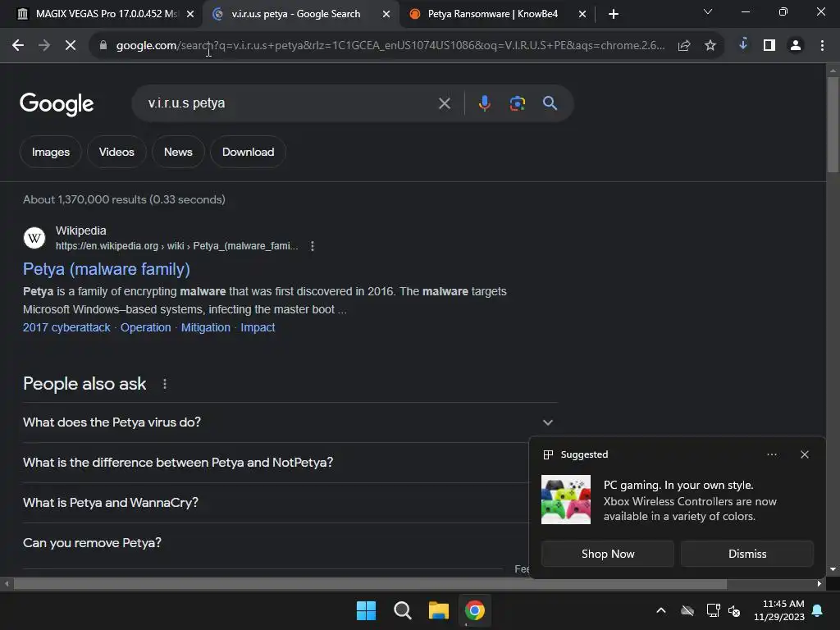
Task: Close the Suggested notification popup
Action: point(805,454)
